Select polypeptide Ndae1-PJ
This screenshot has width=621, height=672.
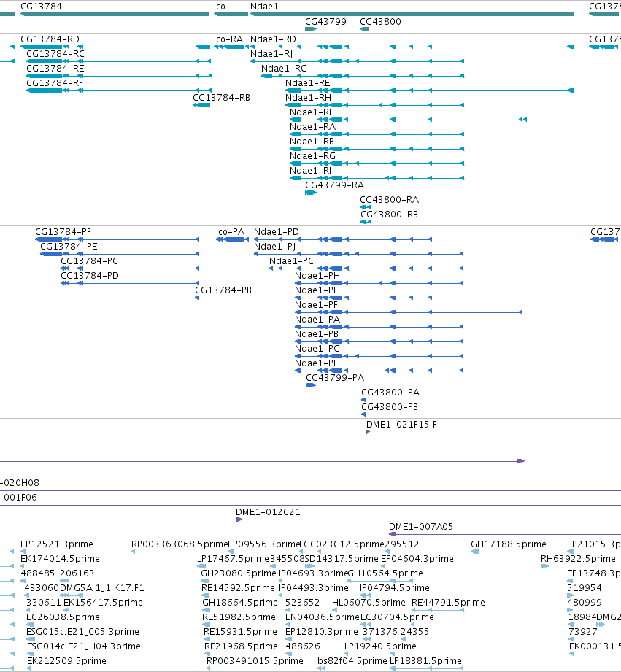274,247
